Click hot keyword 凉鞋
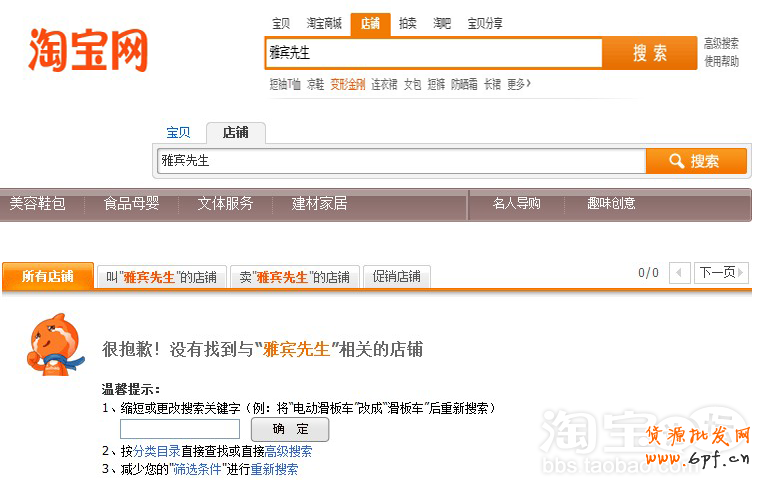Image resolution: width=760 pixels, height=480 pixels. pos(315,84)
